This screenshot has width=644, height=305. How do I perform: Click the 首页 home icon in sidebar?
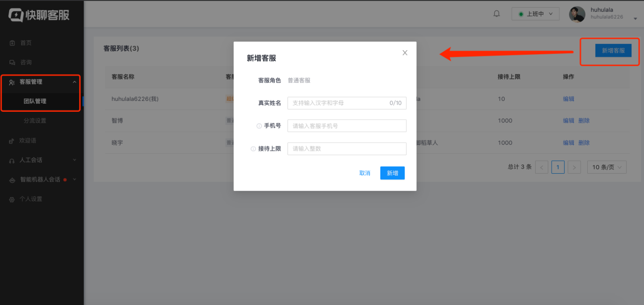pyautogui.click(x=11, y=42)
